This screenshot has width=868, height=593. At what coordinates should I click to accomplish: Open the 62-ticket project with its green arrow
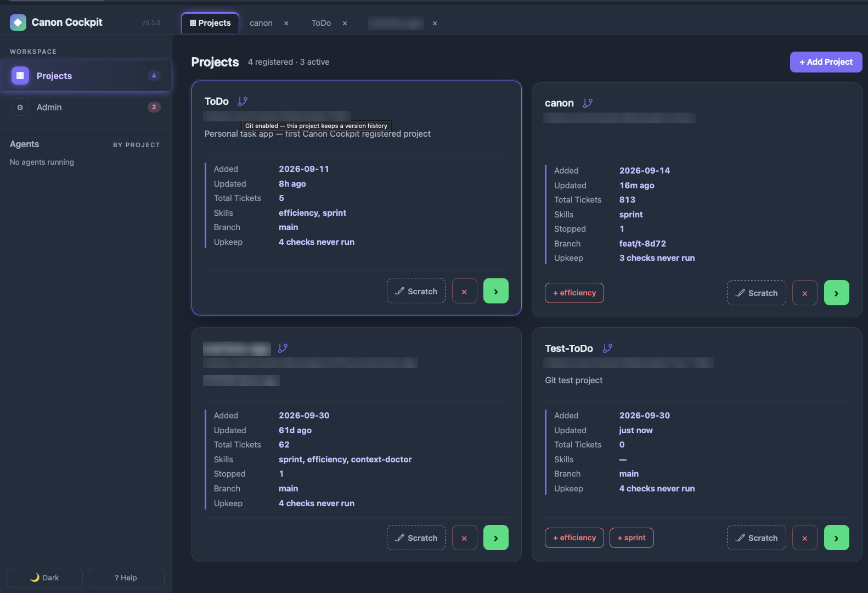pos(496,538)
